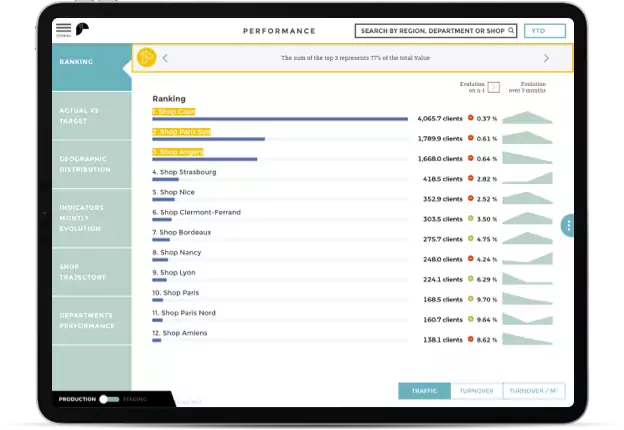Click the PERFORMANCE page title
Viewport: 624px width, 430px height.
pyautogui.click(x=279, y=31)
